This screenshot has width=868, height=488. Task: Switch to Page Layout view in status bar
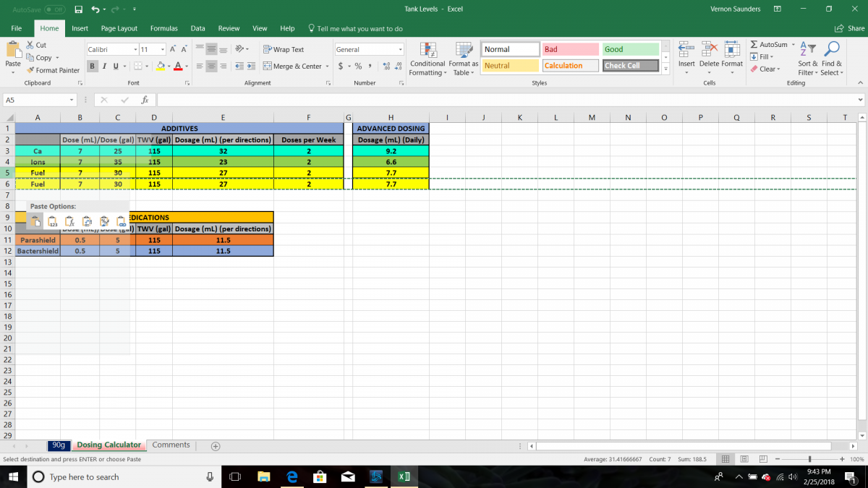click(x=743, y=459)
